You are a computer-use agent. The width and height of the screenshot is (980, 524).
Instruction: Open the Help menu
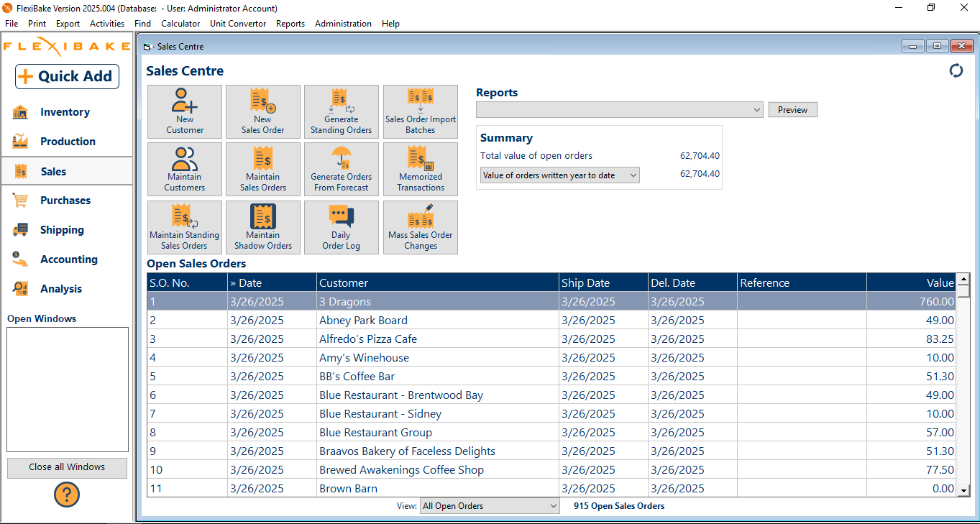(390, 24)
